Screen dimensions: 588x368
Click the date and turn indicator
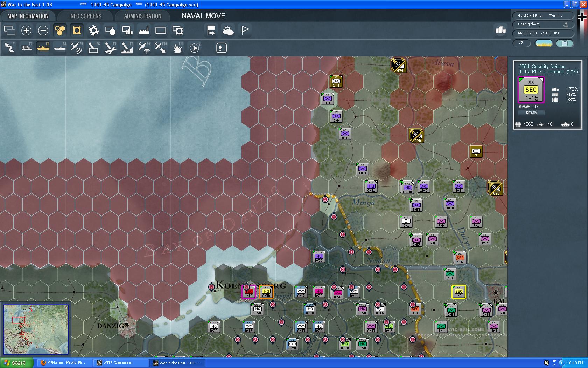click(543, 15)
